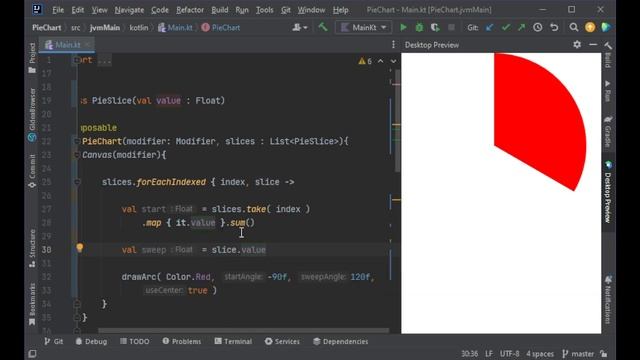Open the Git bottom tool window

click(x=53, y=341)
